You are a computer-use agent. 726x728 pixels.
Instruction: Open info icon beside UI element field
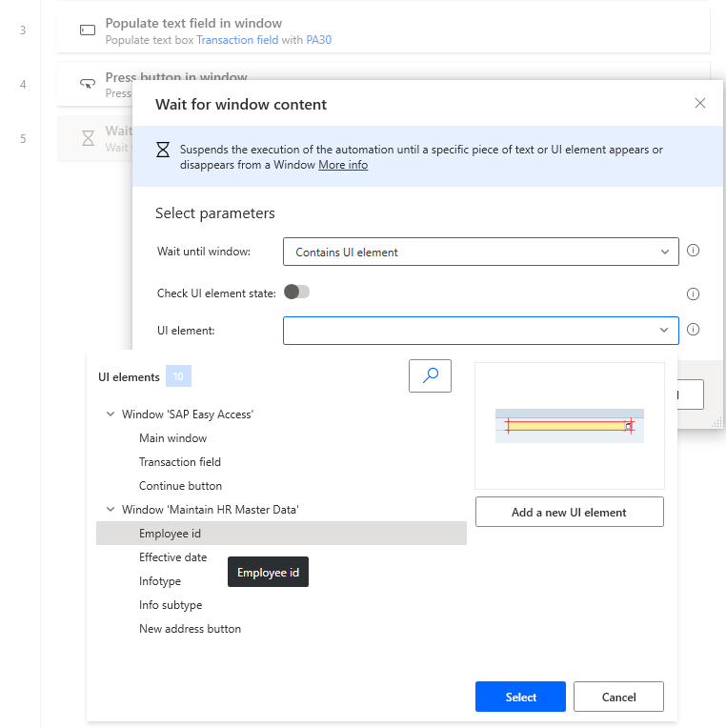693,330
